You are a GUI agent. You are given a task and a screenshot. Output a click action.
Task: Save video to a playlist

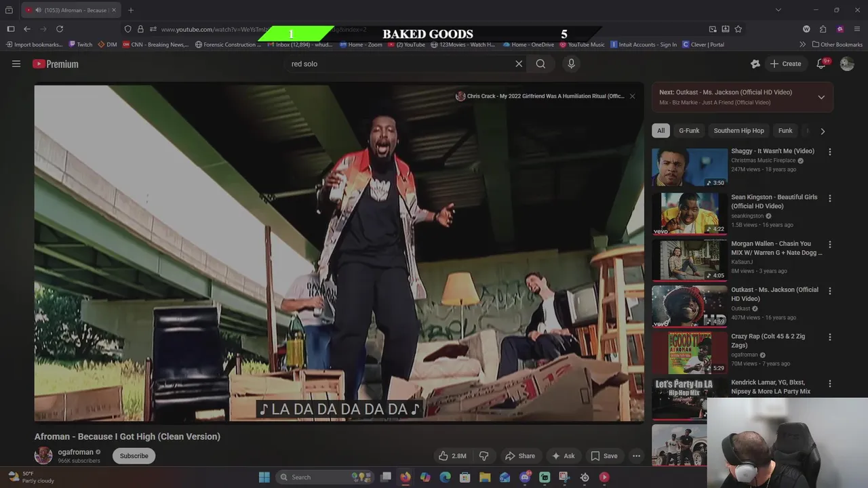[x=604, y=456]
